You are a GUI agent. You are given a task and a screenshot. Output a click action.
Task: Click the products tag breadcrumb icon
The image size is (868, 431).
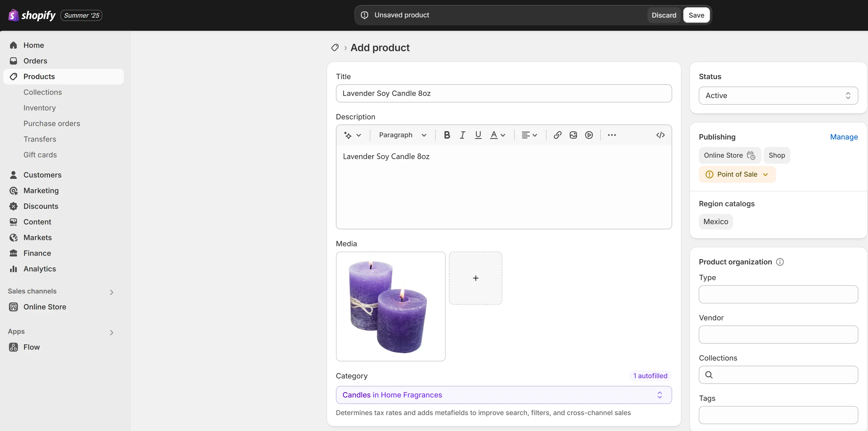click(x=335, y=48)
